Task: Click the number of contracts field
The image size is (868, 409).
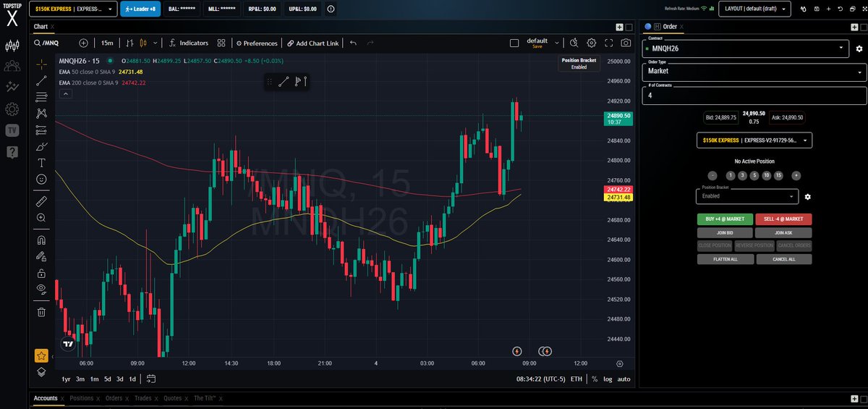Action: pyautogui.click(x=754, y=95)
